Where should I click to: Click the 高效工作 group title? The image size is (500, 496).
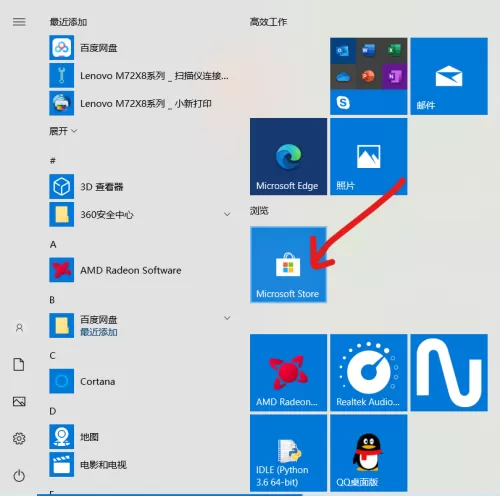pos(268,22)
